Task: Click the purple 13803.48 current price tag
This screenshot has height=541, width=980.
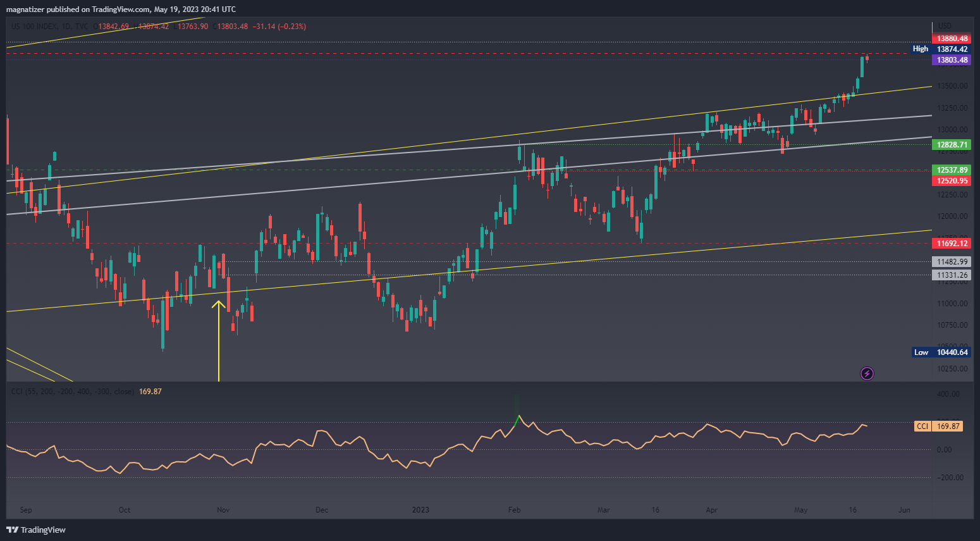Action: [952, 60]
